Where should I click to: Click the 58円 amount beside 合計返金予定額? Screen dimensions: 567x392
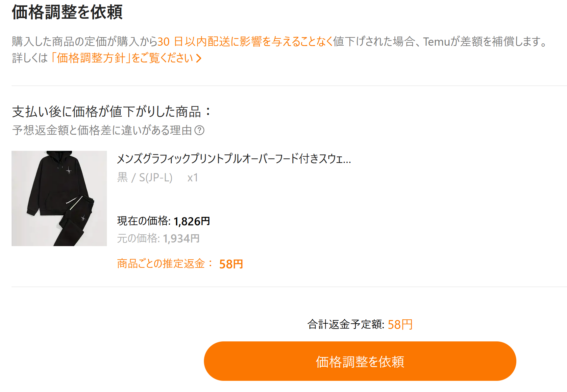[x=400, y=324]
